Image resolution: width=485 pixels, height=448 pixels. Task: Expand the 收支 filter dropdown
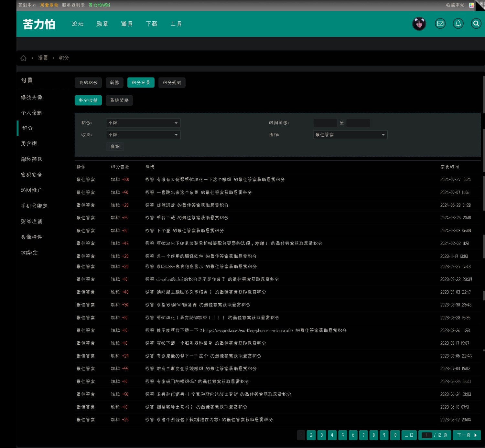pos(143,135)
